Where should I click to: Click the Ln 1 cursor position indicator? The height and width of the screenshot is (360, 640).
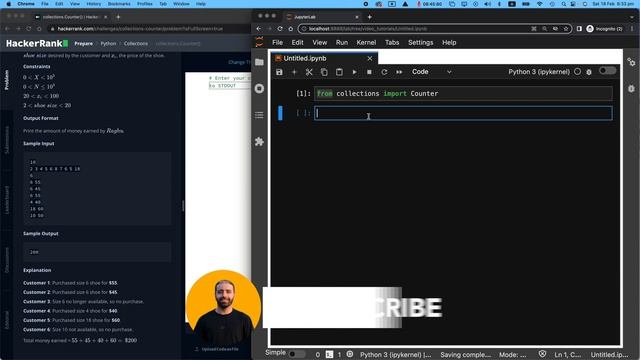tap(568, 355)
